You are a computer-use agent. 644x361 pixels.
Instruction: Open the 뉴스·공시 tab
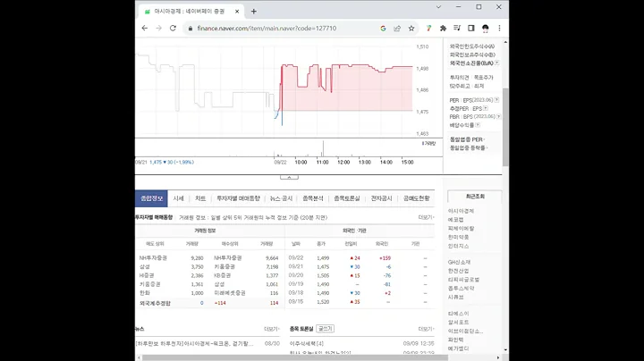(x=281, y=198)
